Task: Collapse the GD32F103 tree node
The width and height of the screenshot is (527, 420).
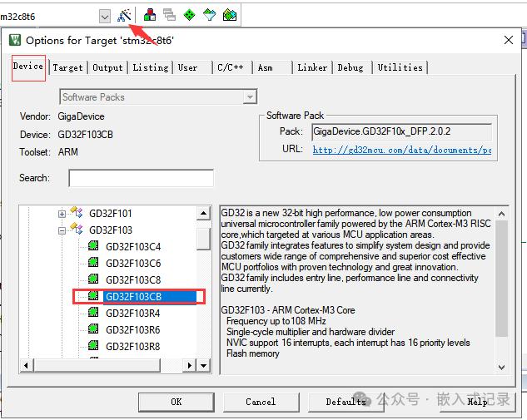Action: (x=62, y=230)
